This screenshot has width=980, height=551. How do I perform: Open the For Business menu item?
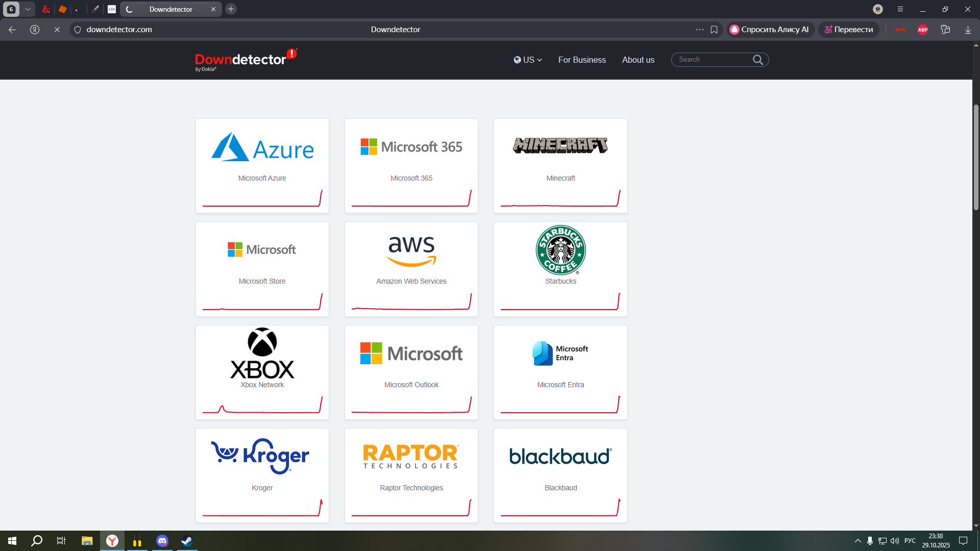click(x=582, y=60)
